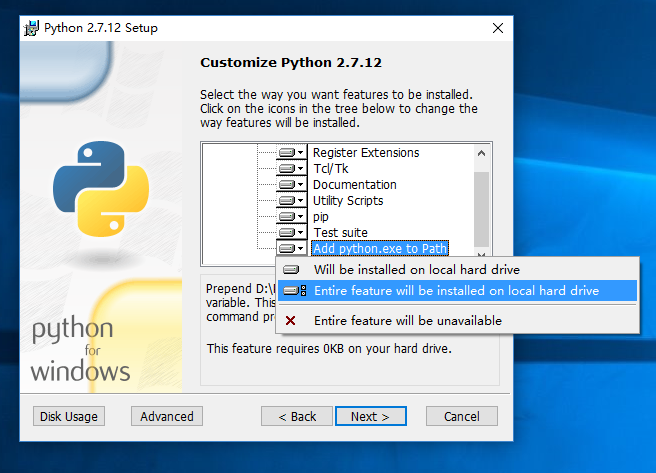This screenshot has height=473, width=656.
Task: Go back with the < Back button
Action: pyautogui.click(x=297, y=416)
